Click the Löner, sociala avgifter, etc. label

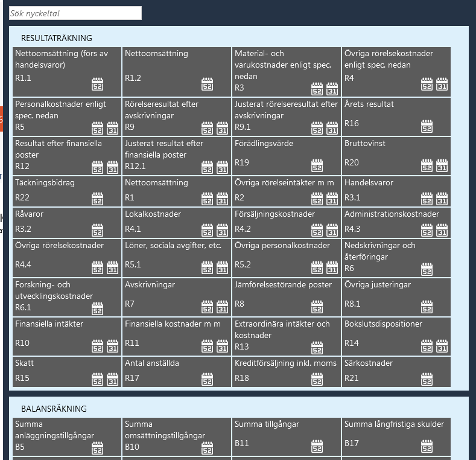click(173, 246)
